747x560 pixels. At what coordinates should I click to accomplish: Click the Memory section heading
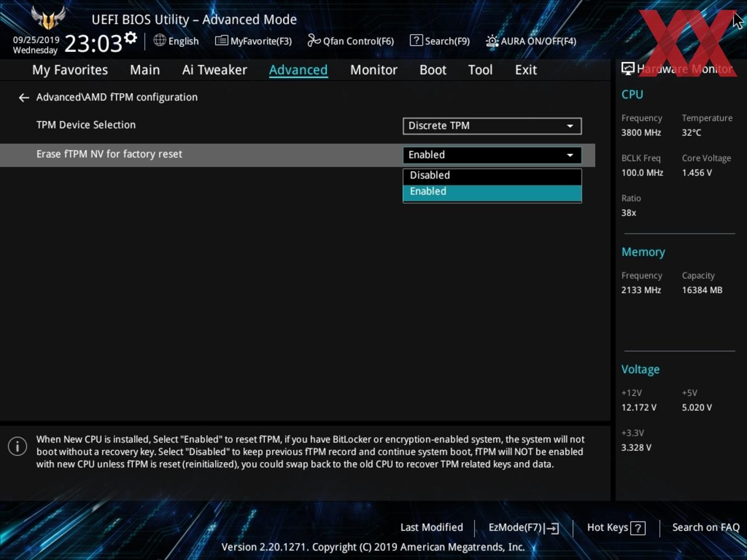point(643,253)
